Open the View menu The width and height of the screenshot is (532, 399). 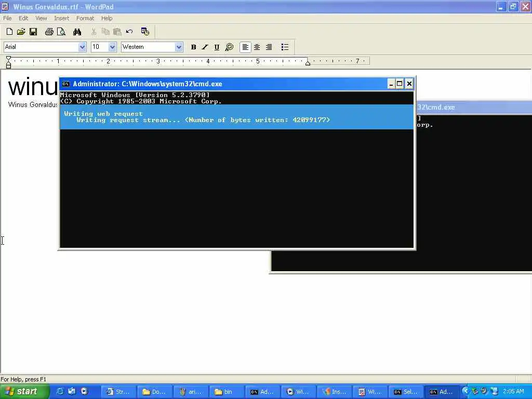point(41,18)
